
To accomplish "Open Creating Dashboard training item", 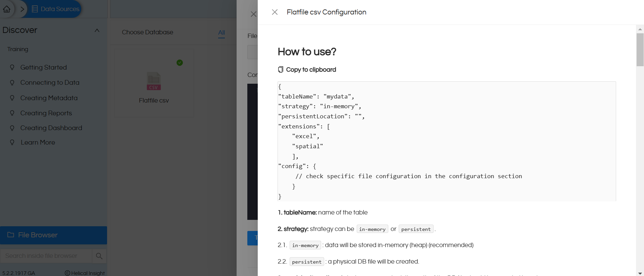I will [51, 128].
